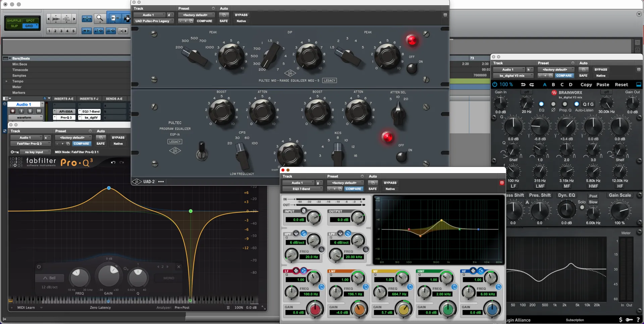Select the blue LPF low-pass shape icon
644x324 pixels.
pyautogui.click(x=348, y=234)
